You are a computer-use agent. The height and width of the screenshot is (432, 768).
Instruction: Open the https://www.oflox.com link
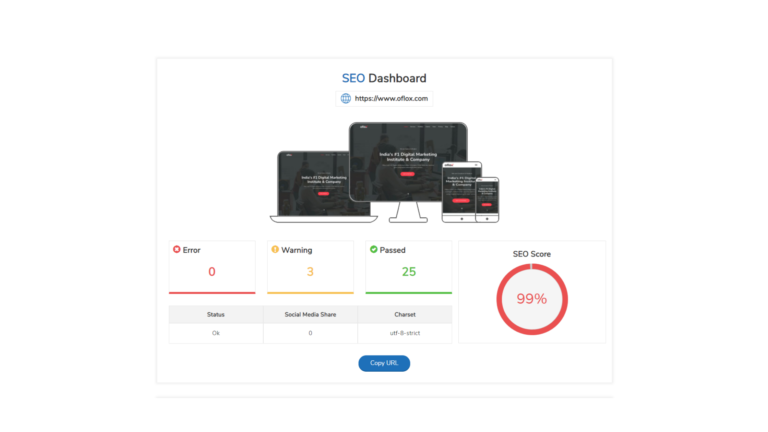click(x=391, y=98)
